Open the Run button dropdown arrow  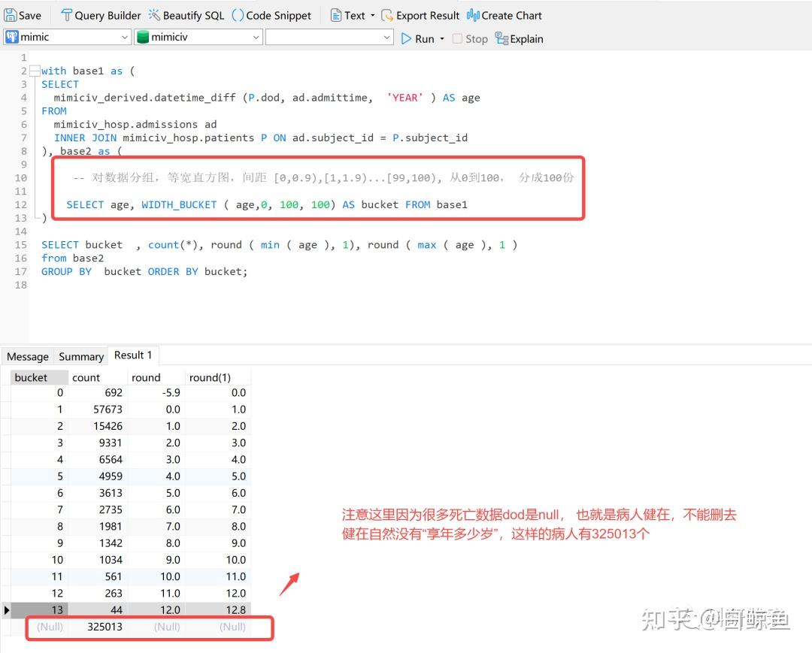click(x=443, y=38)
